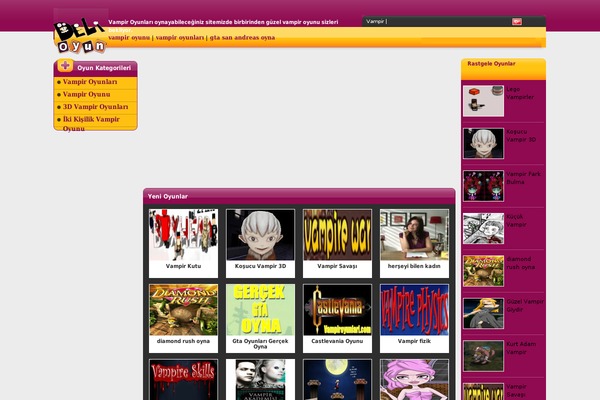Open Koşucu Vampir 3D thumbnail in Rastgele Oyunlar
The image size is (600, 400).
click(x=483, y=144)
